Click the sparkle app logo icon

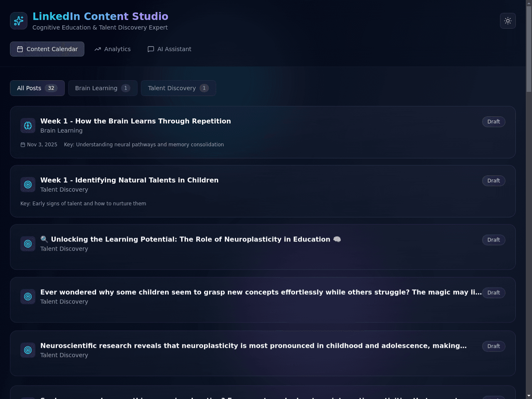19,21
